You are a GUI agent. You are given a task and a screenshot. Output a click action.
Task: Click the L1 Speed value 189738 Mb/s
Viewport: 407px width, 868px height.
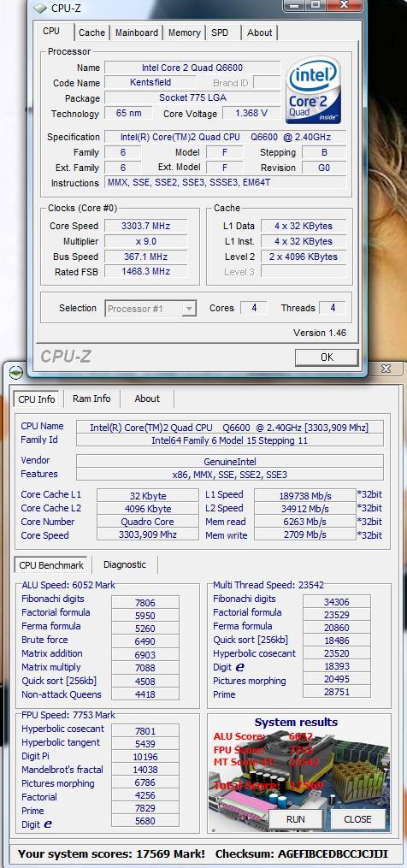click(x=304, y=495)
